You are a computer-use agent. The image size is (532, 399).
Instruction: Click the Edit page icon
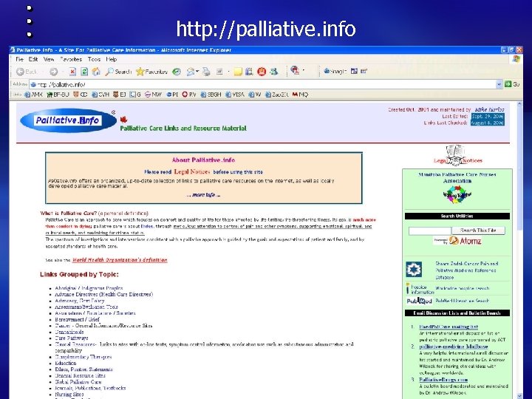point(220,72)
